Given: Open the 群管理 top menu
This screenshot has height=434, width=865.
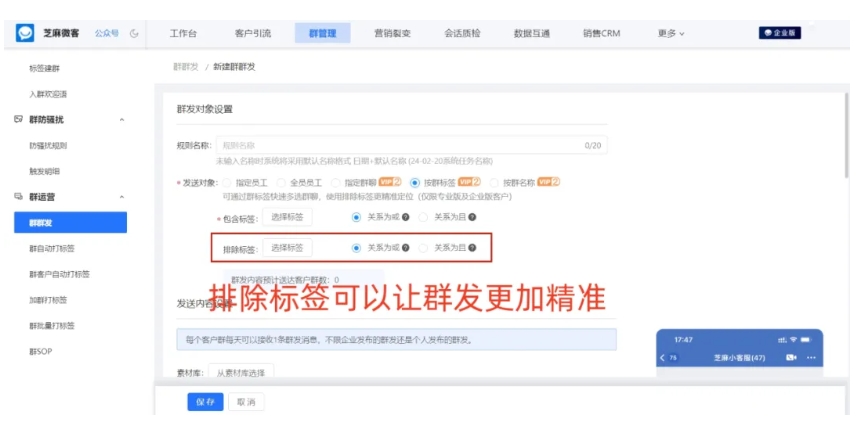Looking at the screenshot, I should [x=323, y=33].
